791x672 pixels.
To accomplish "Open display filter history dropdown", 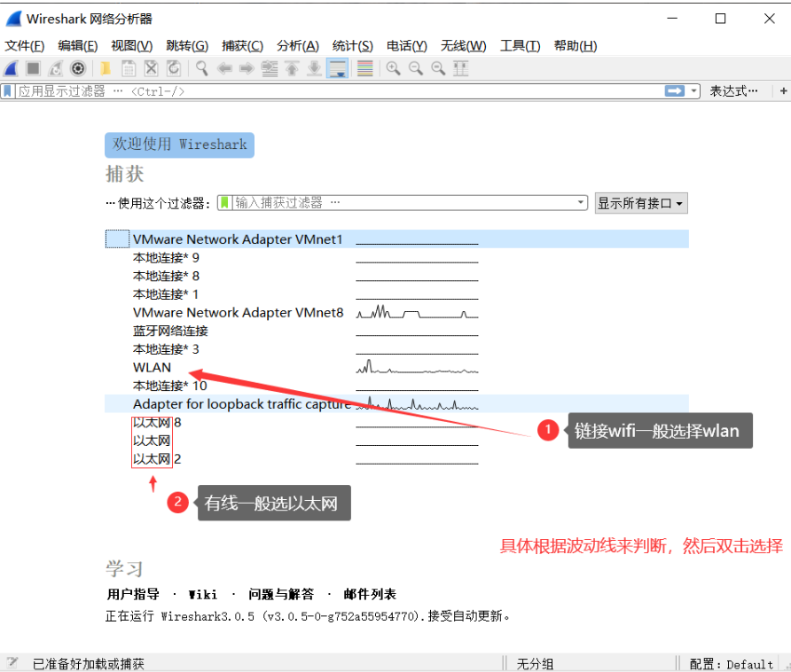I will 693,91.
